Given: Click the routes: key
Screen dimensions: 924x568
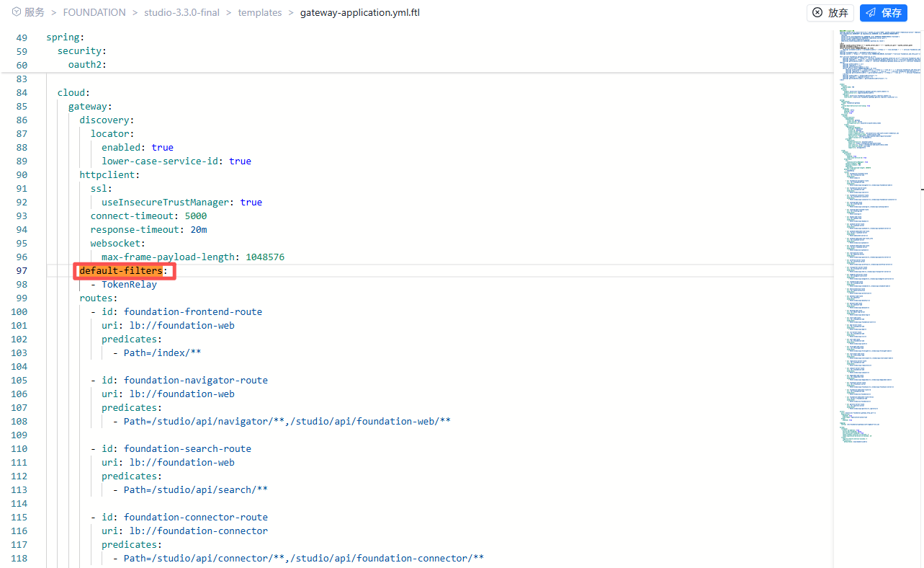Looking at the screenshot, I should pyautogui.click(x=99, y=298).
